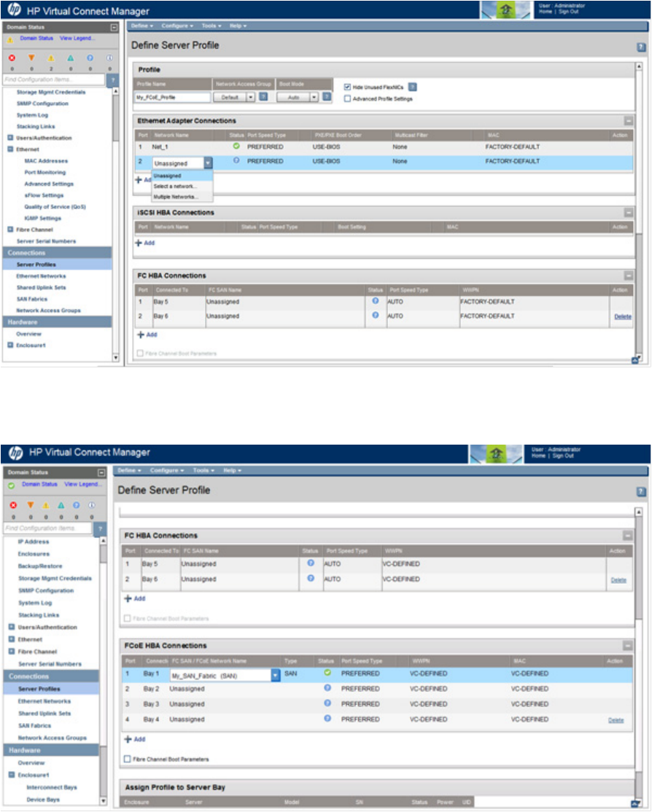Open SAN Fabrics in the bottom window's navigation tree

pyautogui.click(x=35, y=726)
